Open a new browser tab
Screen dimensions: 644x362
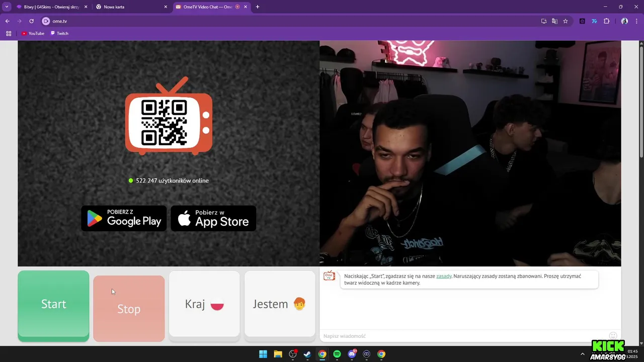pyautogui.click(x=258, y=7)
